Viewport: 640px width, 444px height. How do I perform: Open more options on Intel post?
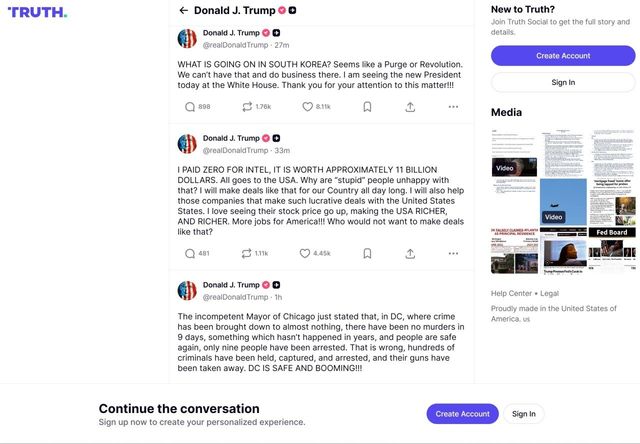point(453,253)
